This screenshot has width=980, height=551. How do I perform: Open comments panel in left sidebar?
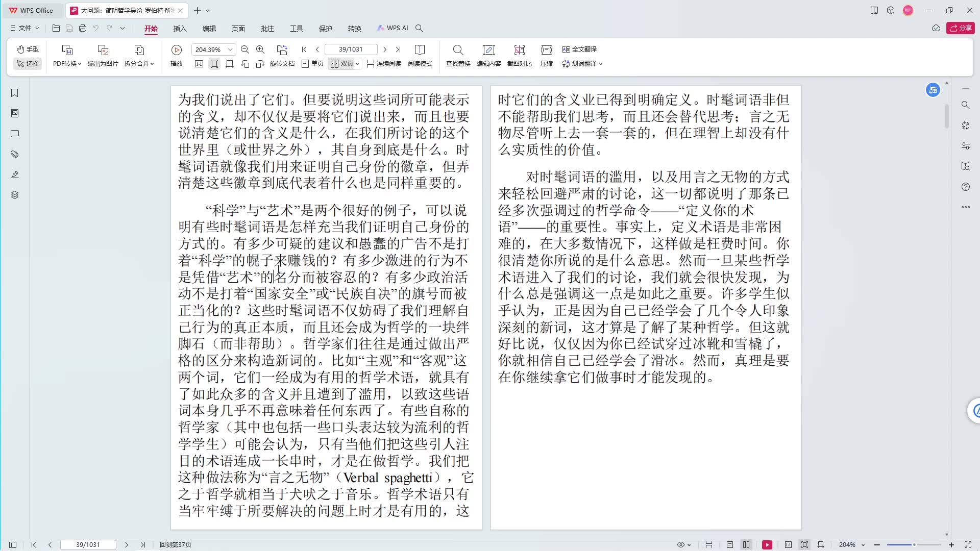[15, 134]
